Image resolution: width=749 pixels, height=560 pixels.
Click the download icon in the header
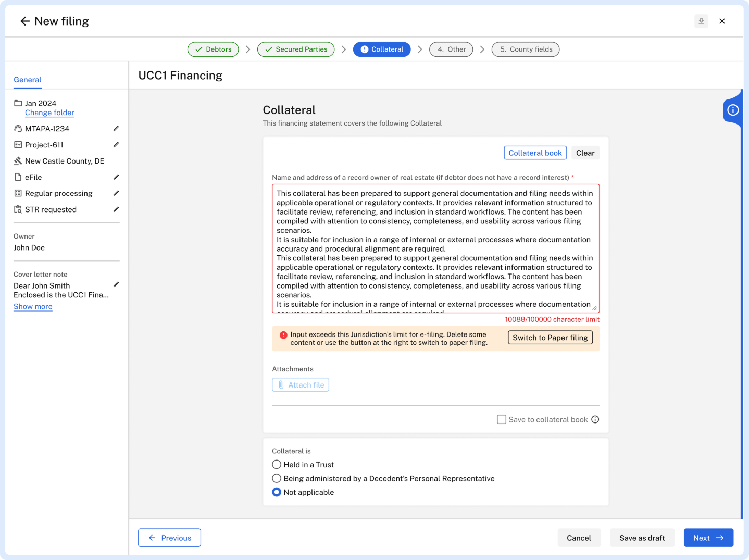[x=701, y=21]
